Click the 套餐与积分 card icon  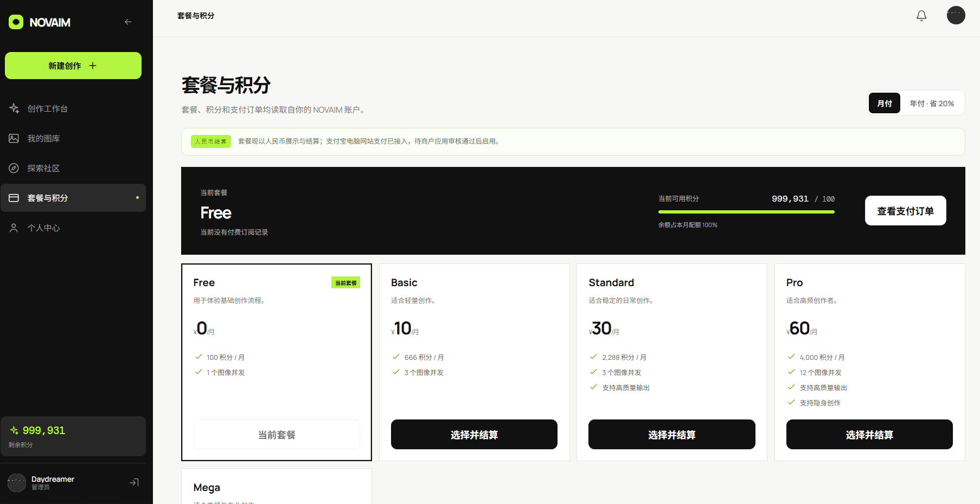(x=14, y=198)
